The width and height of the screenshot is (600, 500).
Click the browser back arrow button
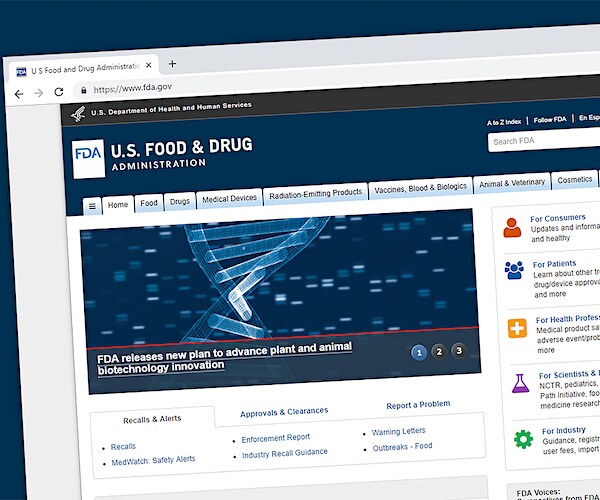(x=19, y=93)
